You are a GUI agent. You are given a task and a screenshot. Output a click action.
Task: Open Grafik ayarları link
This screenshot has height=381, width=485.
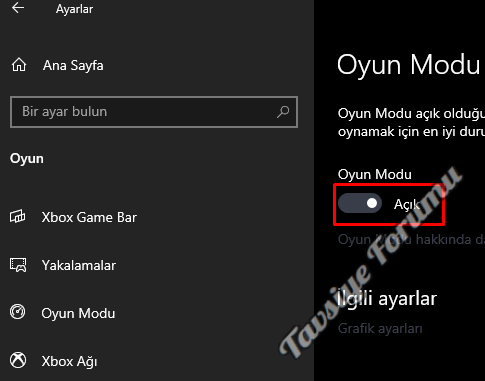pyautogui.click(x=380, y=329)
